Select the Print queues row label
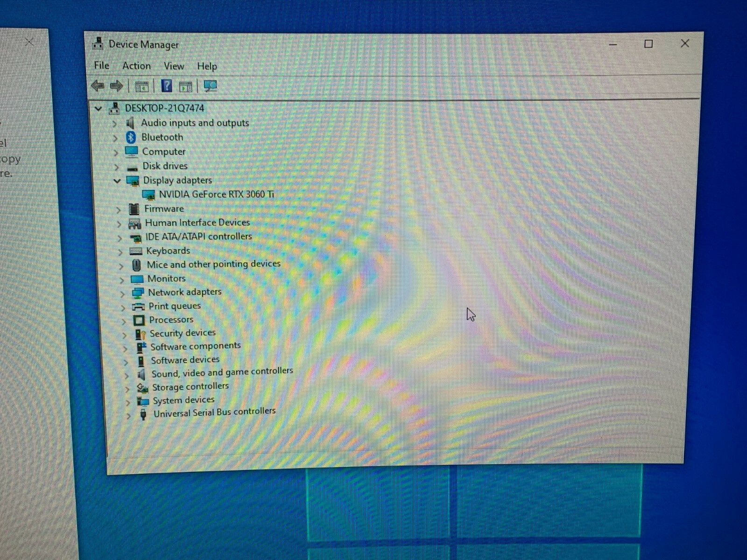Viewport: 747px width, 560px height. [x=175, y=306]
